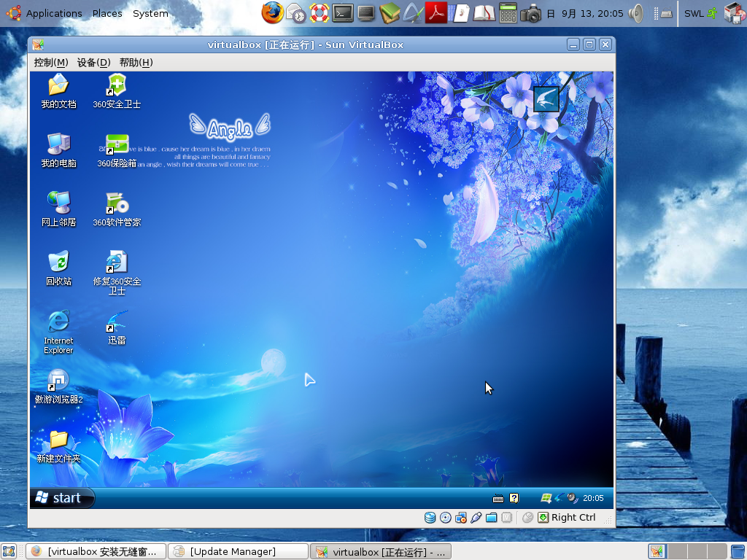Select the 360软件管家 desktop shortcut
The height and width of the screenshot is (560, 747).
(117, 209)
